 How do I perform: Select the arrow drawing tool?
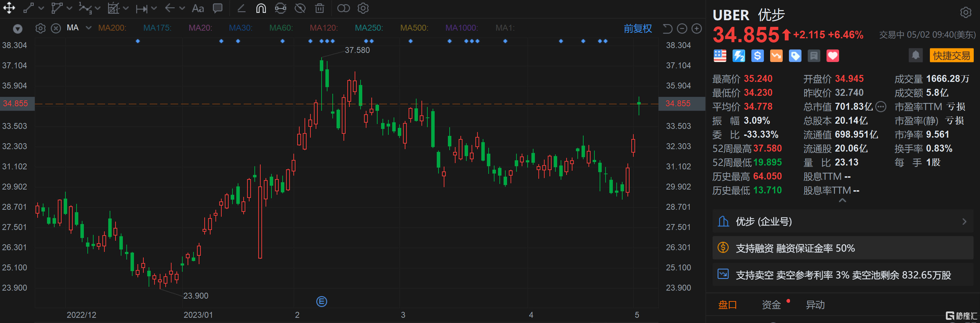(170, 8)
